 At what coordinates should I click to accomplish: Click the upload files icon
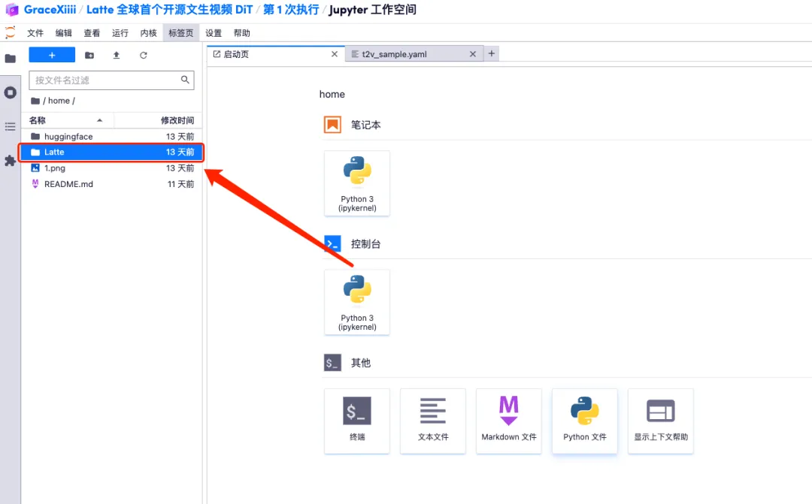[117, 56]
